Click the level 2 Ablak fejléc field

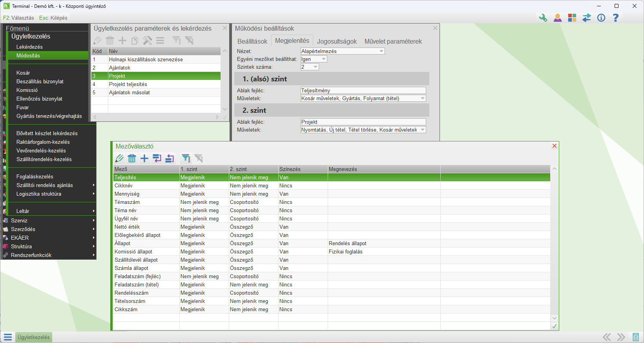[x=363, y=122]
